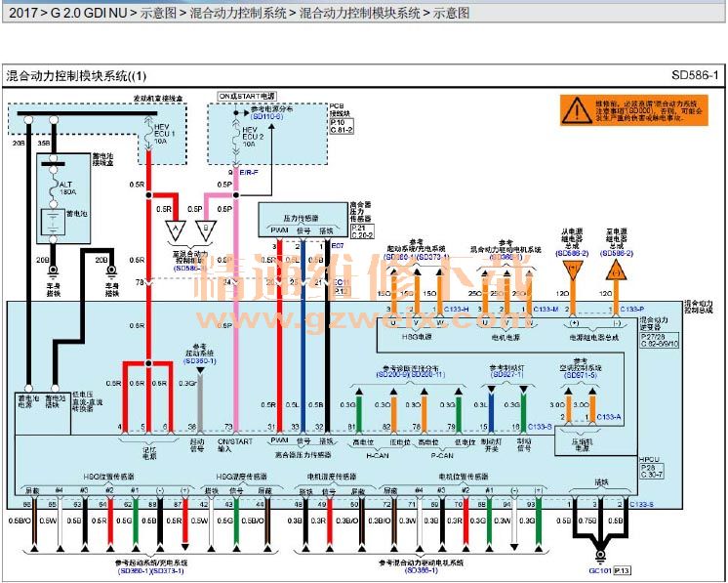728x583 pixels.
Task: Click the P.13 page reference box
Action: [x=623, y=570]
